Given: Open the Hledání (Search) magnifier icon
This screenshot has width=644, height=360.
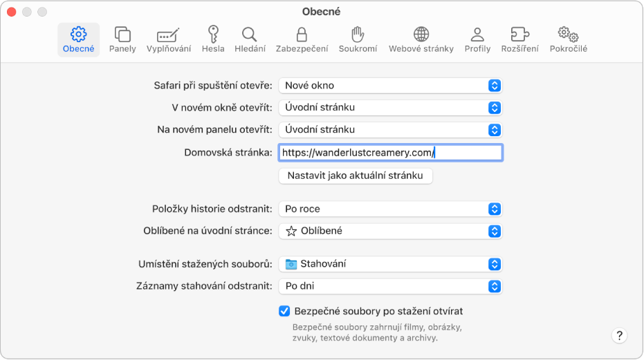Looking at the screenshot, I should point(250,35).
